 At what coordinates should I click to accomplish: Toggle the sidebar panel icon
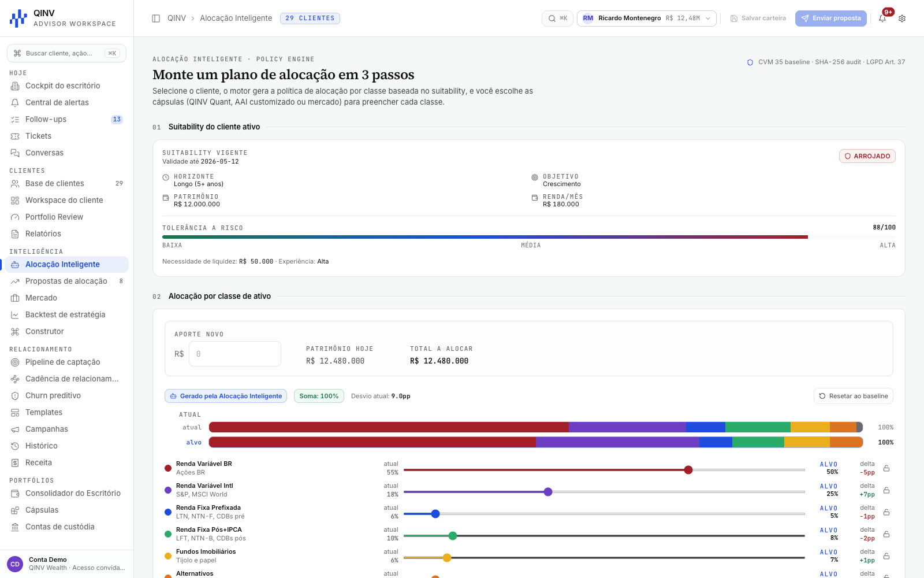click(x=156, y=18)
